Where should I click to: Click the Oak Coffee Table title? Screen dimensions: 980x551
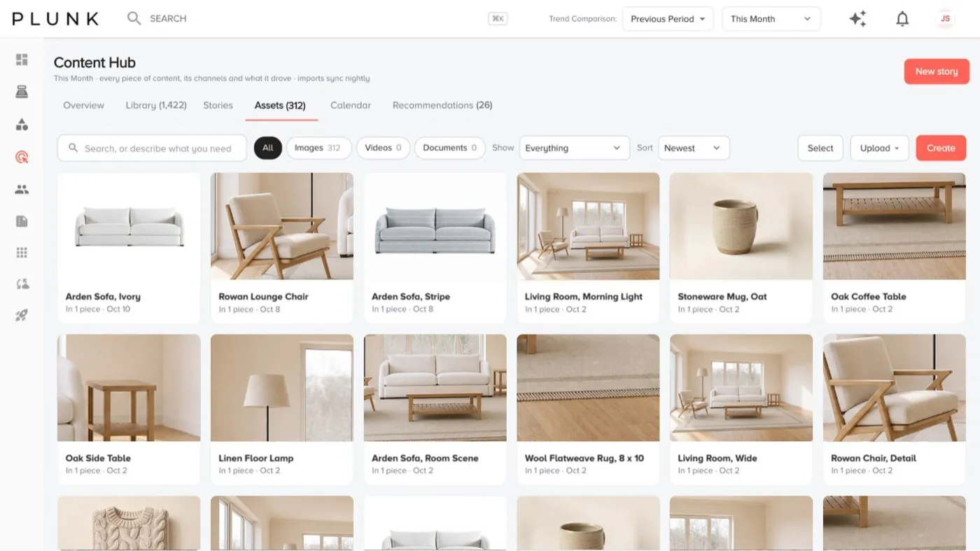coord(868,296)
